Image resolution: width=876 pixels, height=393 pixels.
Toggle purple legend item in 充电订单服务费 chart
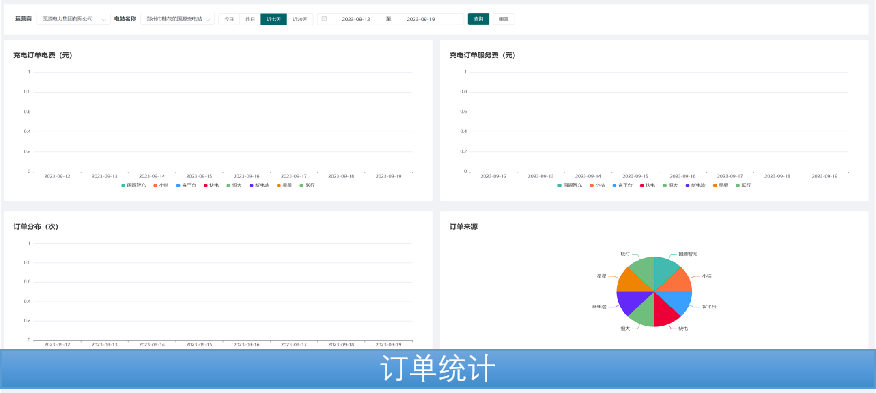(695, 185)
